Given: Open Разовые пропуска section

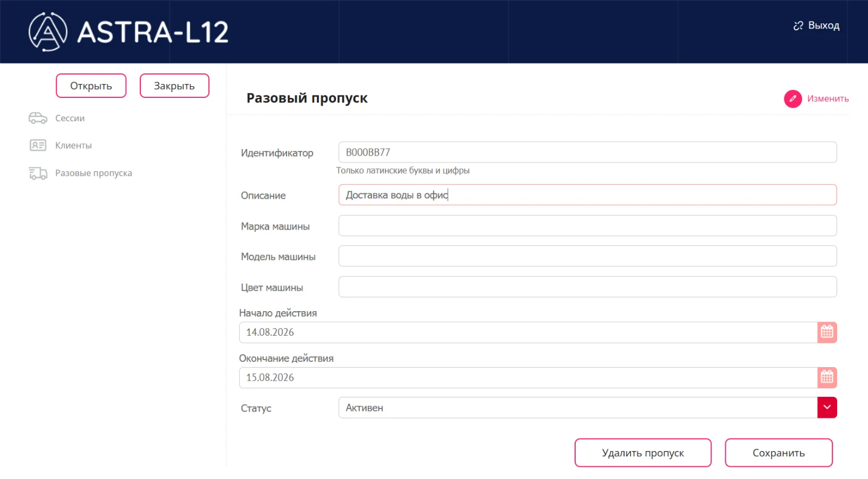Looking at the screenshot, I should (94, 173).
